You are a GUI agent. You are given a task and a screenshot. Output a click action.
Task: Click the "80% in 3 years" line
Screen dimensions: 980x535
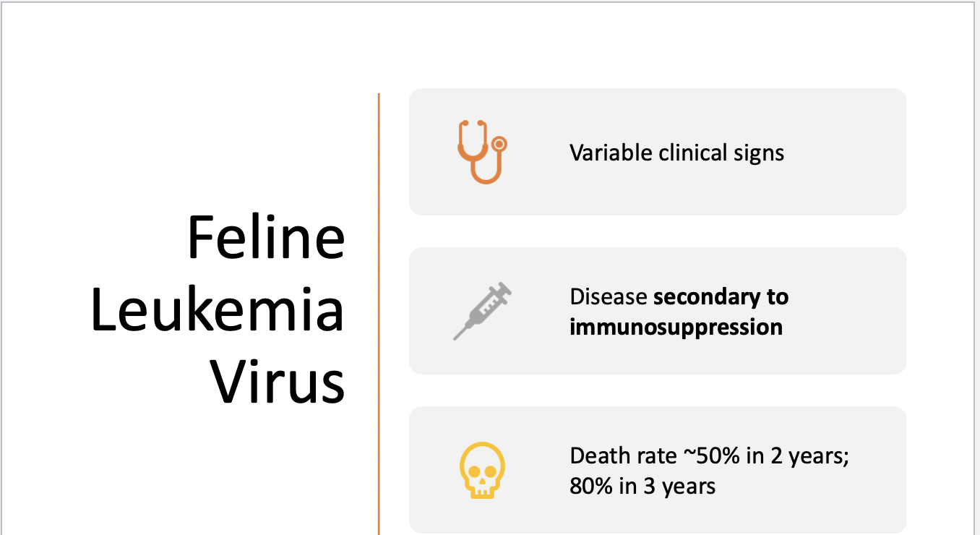[642, 486]
